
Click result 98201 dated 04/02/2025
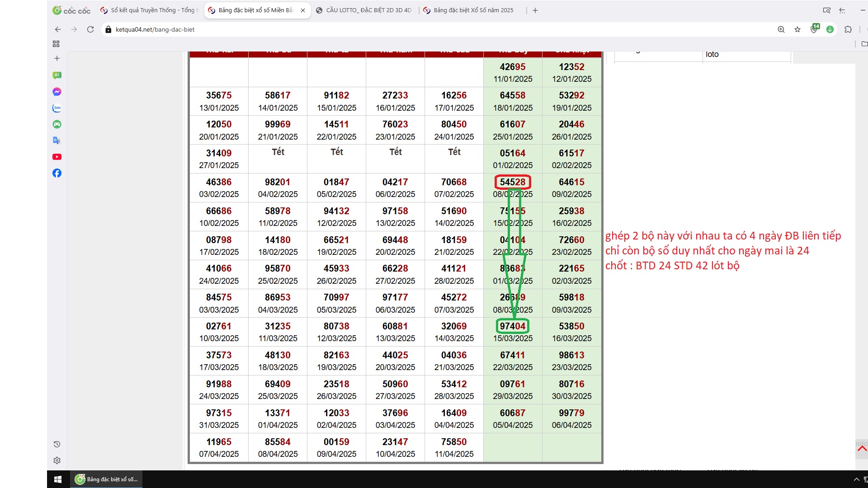coord(278,182)
